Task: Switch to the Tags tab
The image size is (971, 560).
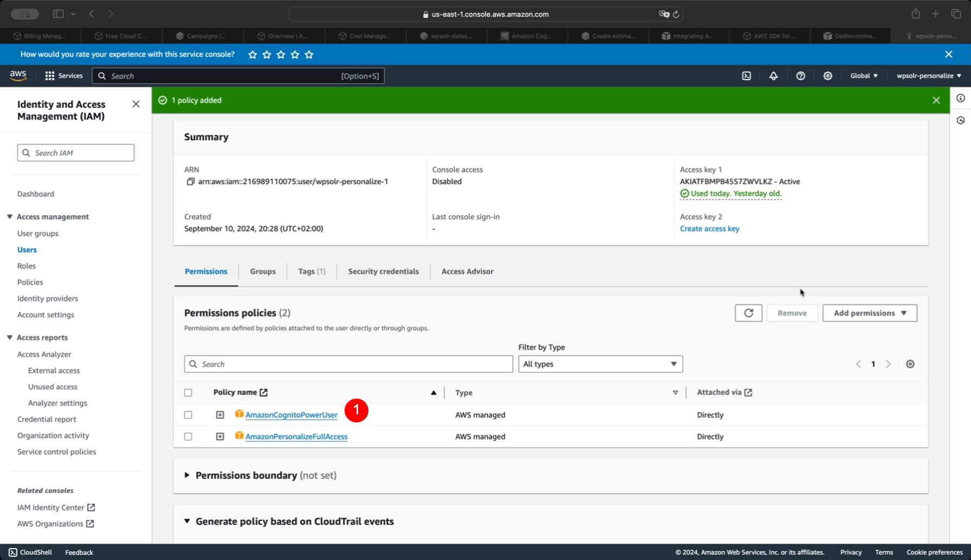Action: [x=312, y=271]
